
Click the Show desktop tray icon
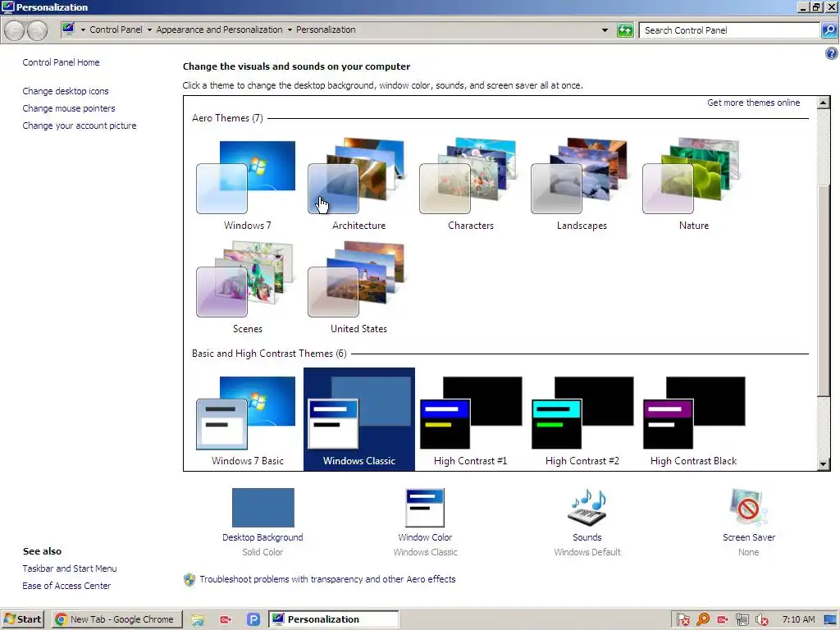tap(830, 620)
